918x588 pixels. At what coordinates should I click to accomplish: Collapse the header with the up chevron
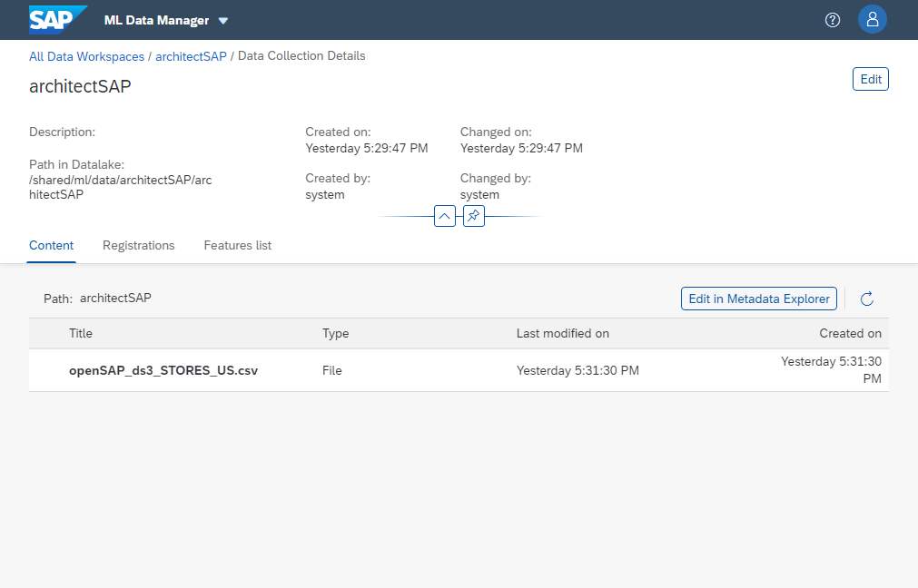(445, 216)
